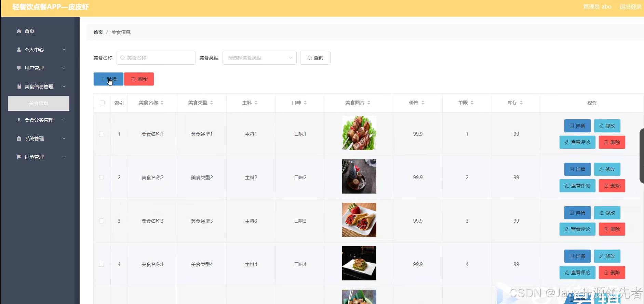Click the 退出登录 logout link

point(630,6)
